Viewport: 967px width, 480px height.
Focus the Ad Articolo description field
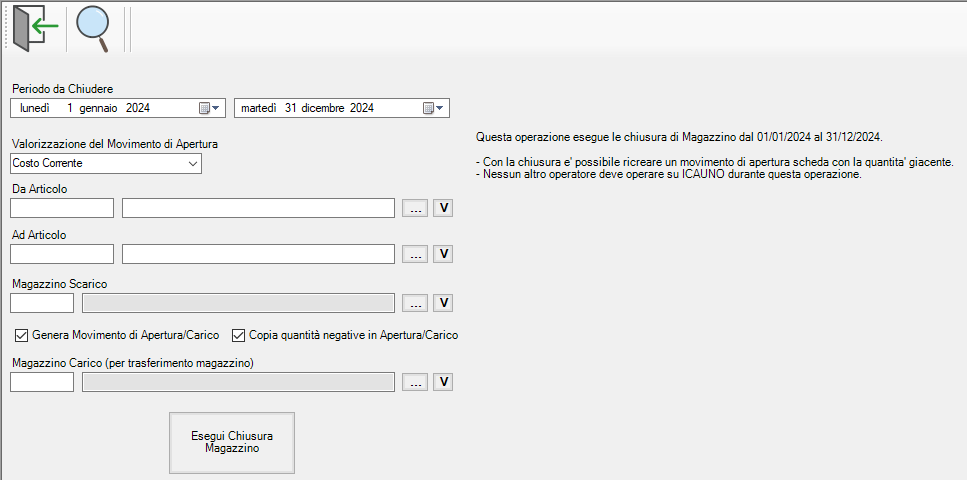tap(258, 255)
